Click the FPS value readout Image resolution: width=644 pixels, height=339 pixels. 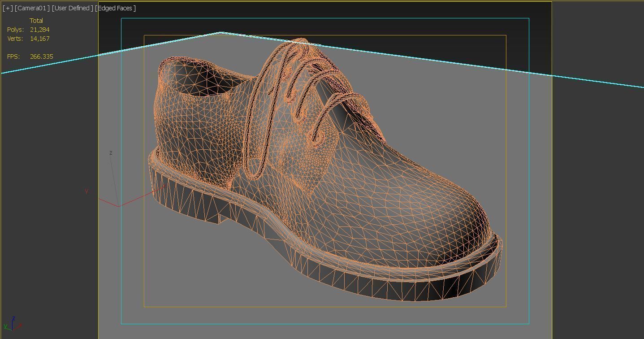coord(41,56)
